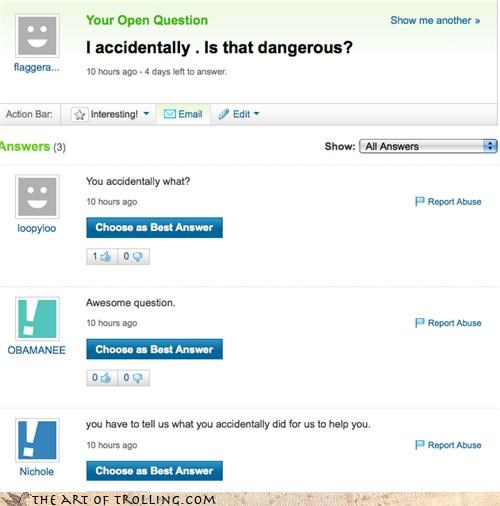Give loopyloo's answer a thumbs up

click(102, 256)
